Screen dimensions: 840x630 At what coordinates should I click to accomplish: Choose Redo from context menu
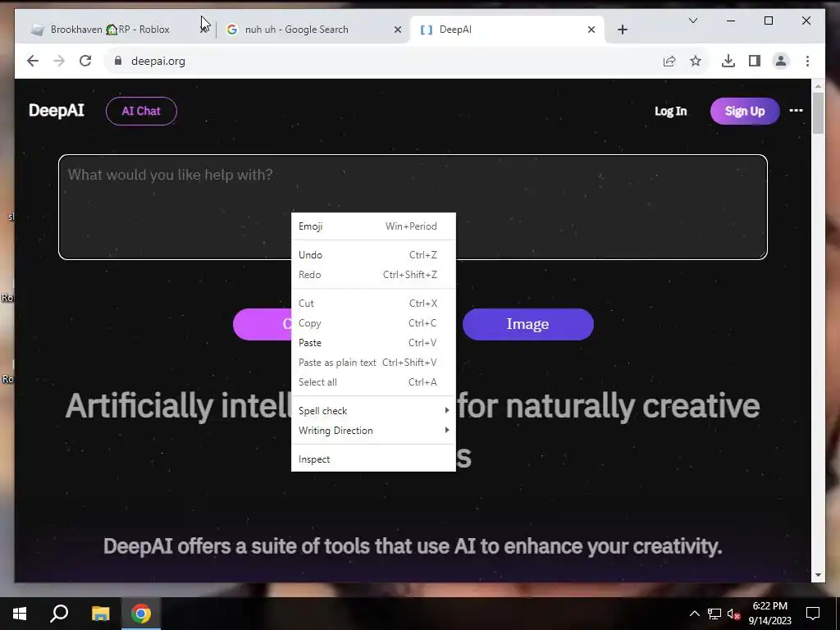click(x=373, y=275)
